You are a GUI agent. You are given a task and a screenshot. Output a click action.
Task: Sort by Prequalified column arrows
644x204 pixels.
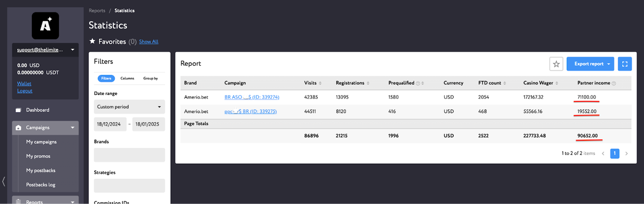tap(423, 83)
